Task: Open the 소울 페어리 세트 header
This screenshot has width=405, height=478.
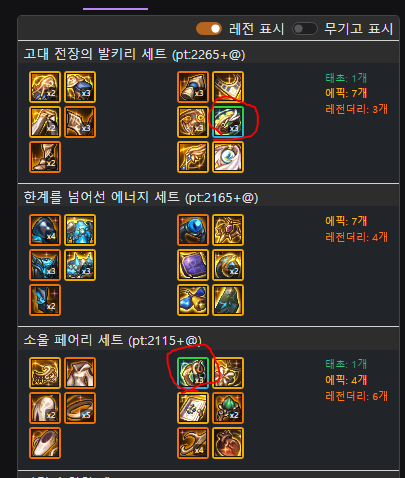Action: (x=112, y=340)
